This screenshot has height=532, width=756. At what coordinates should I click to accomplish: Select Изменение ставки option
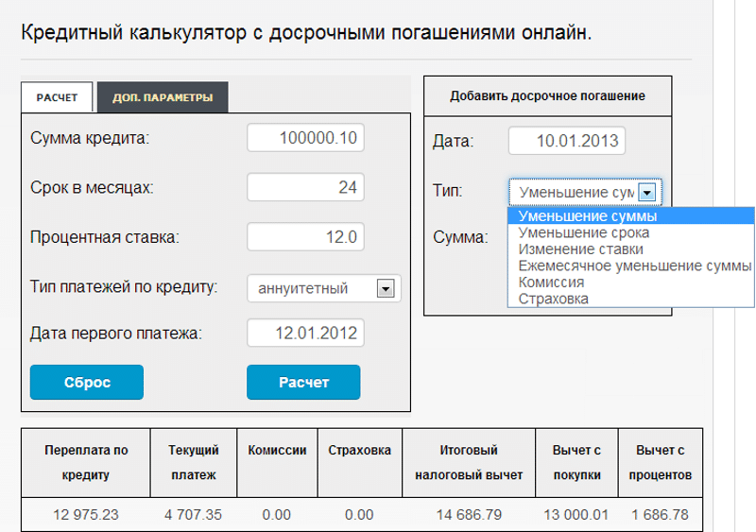click(630, 249)
